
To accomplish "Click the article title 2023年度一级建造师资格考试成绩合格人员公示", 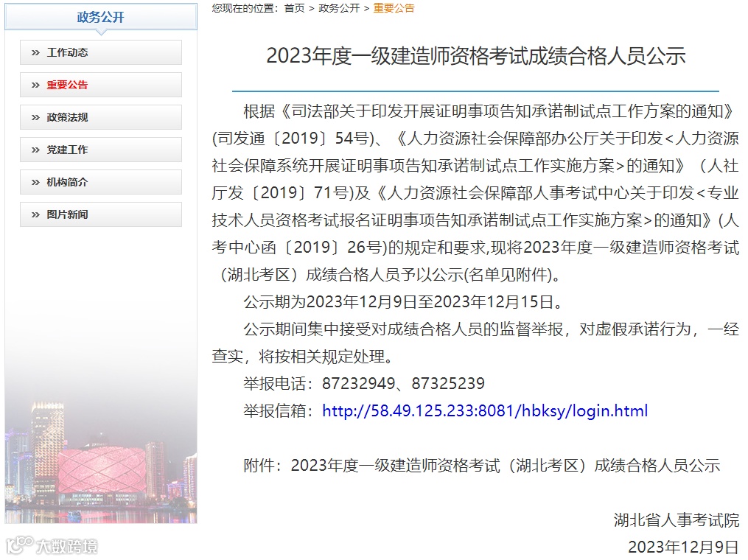I will 475,56.
